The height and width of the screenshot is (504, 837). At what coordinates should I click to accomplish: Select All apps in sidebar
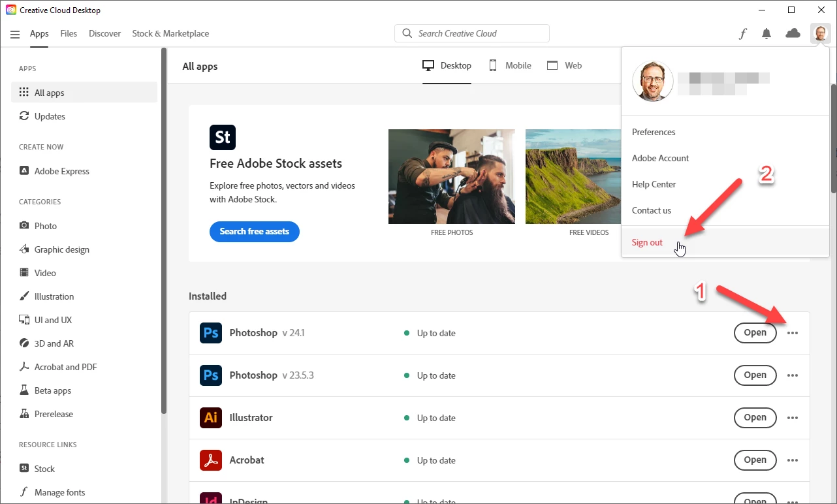84,93
